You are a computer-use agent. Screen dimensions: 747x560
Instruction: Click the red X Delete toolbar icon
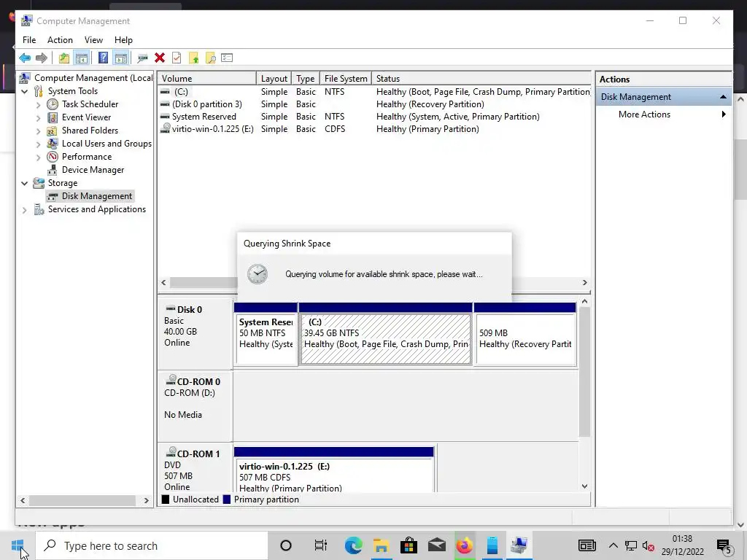tap(160, 58)
